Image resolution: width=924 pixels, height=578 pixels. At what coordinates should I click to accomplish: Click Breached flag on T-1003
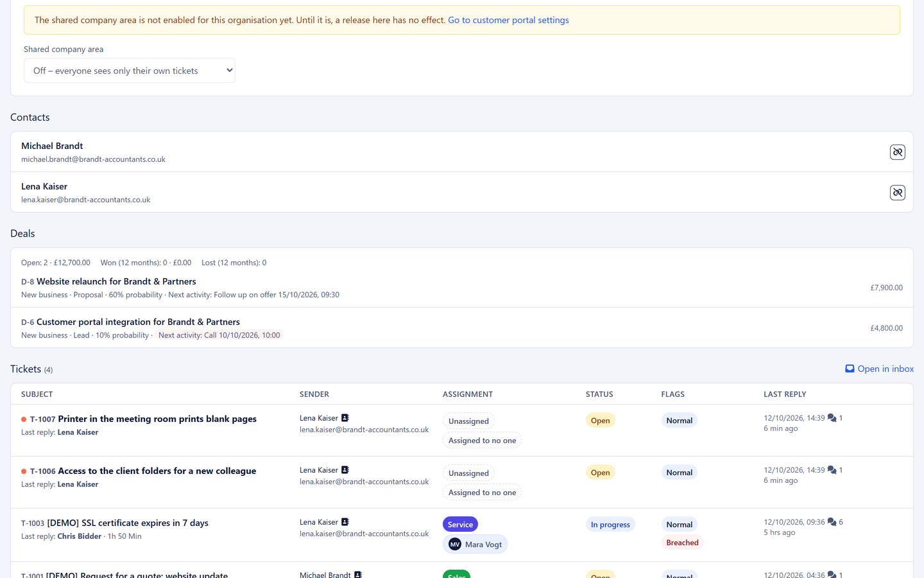tap(682, 542)
